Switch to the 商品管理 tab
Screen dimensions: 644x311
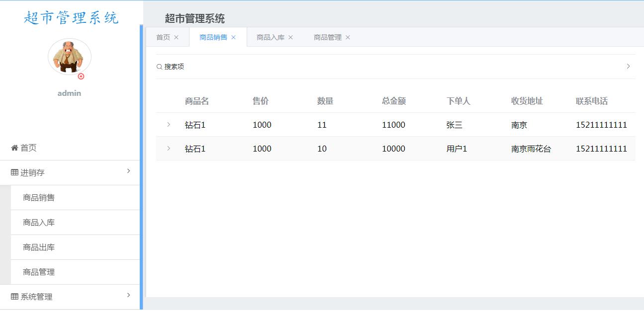tap(328, 37)
